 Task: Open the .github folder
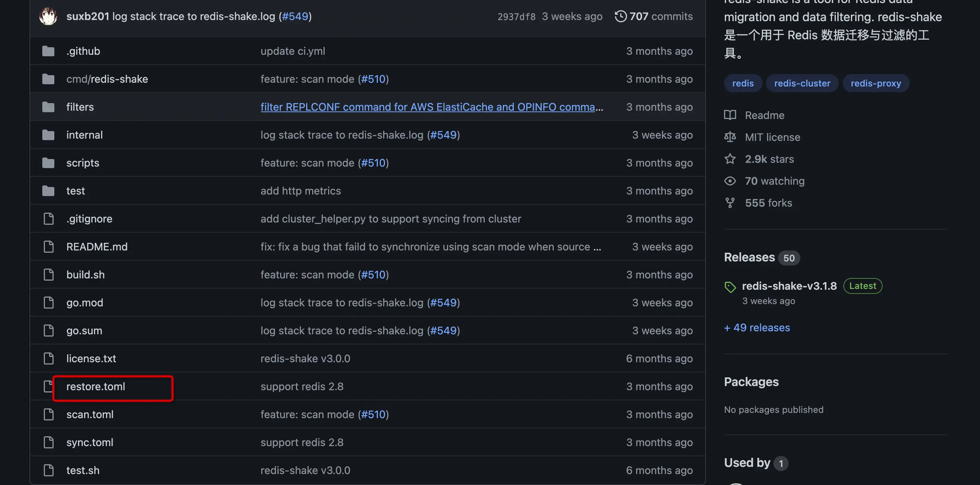point(83,51)
